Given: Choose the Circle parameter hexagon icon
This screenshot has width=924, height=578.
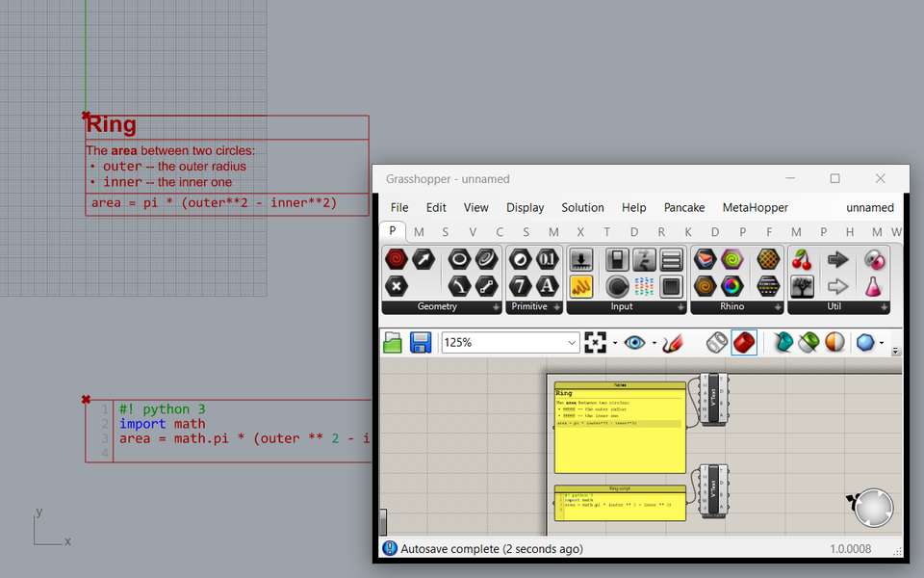Looking at the screenshot, I should [x=459, y=259].
